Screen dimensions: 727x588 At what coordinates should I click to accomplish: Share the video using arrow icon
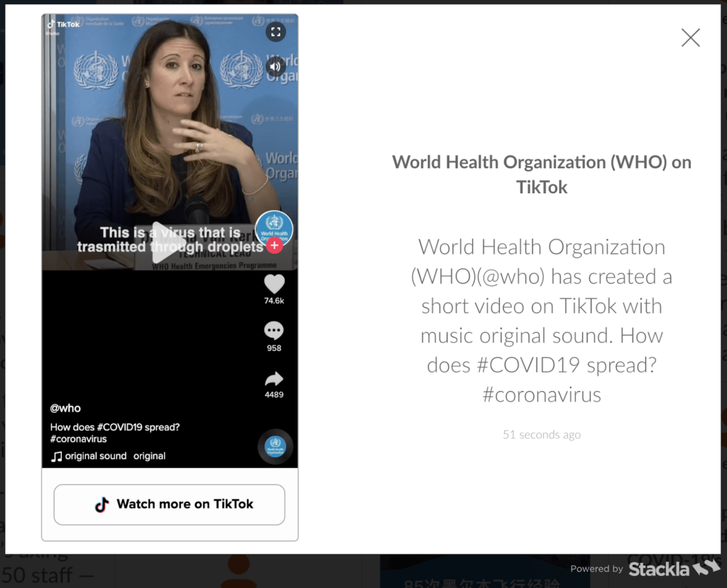click(x=274, y=379)
